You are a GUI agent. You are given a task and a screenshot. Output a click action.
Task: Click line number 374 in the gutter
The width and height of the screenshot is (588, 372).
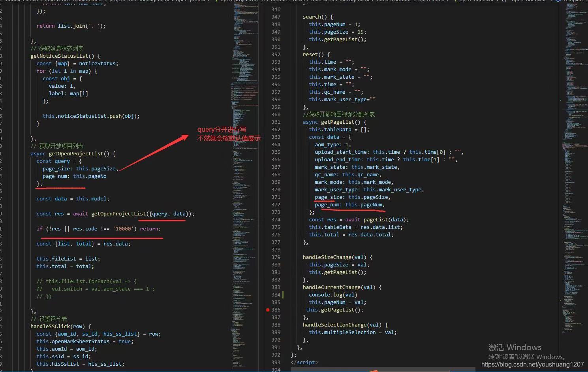(276, 220)
